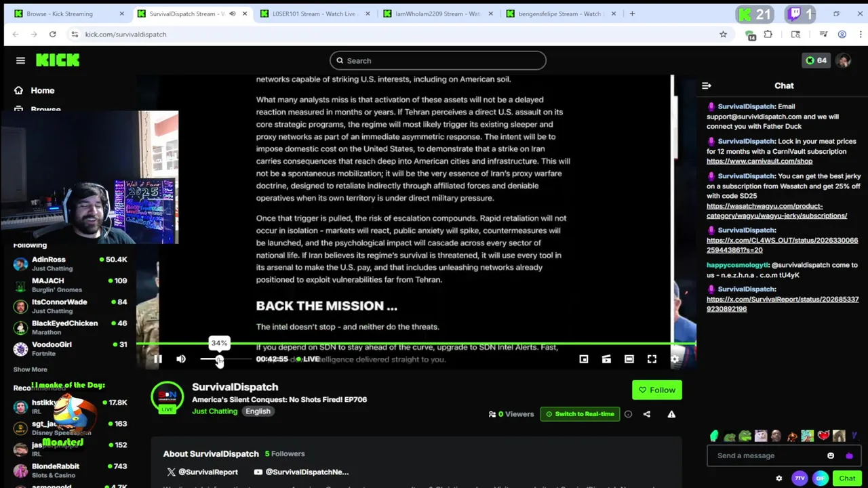Click the stream info circle icon
Image resolution: width=868 pixels, height=488 pixels.
(628, 414)
